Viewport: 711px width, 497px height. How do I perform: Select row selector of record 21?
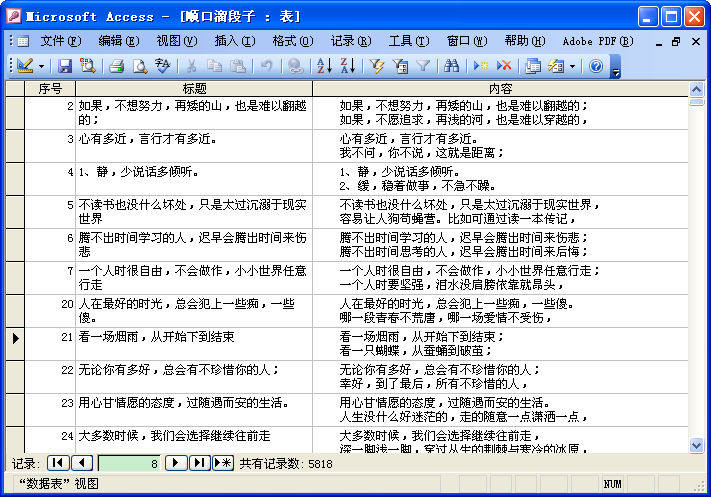[15, 344]
